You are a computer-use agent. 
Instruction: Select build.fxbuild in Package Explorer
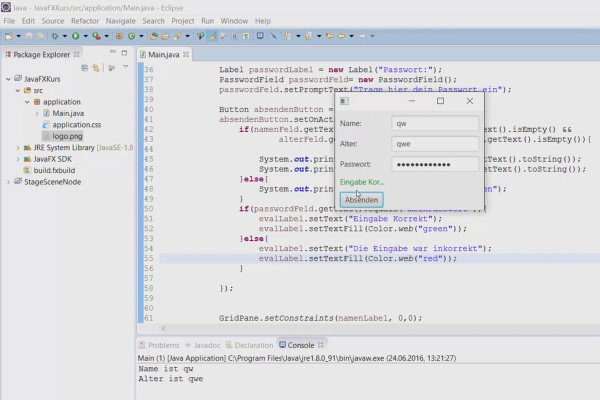49,170
